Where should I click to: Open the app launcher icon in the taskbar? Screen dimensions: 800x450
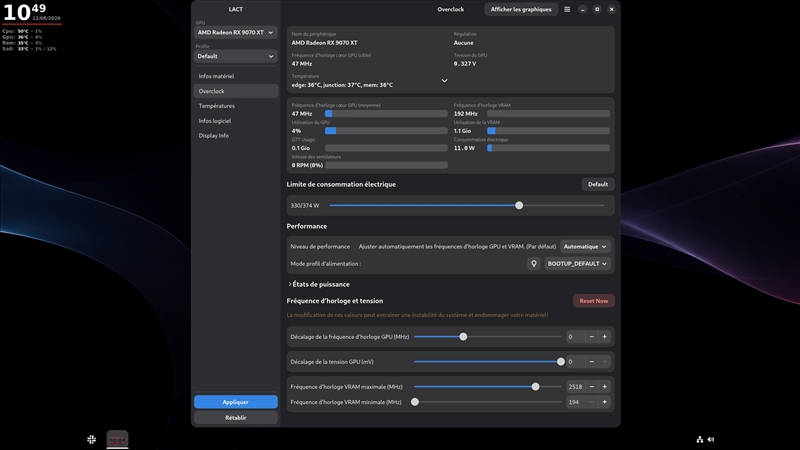pos(91,439)
